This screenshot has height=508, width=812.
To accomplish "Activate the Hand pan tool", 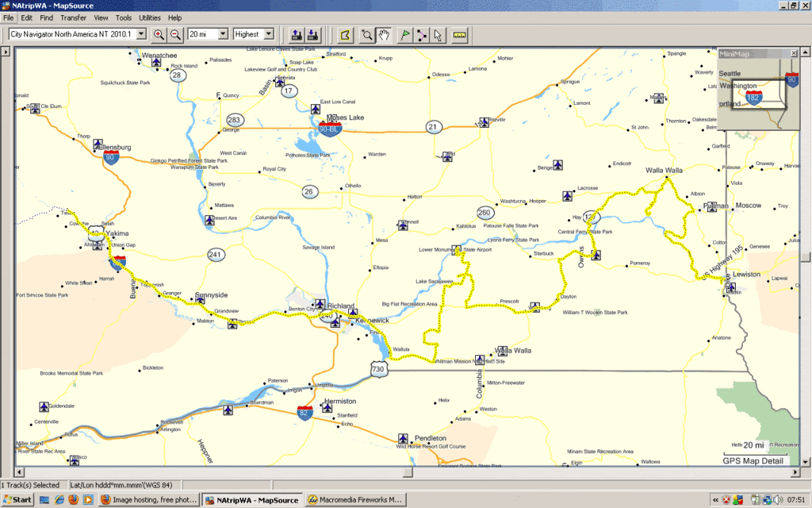I will tap(383, 35).
